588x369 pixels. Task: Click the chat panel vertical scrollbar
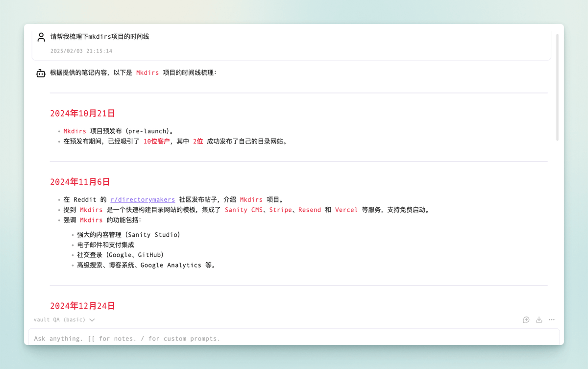[557, 88]
